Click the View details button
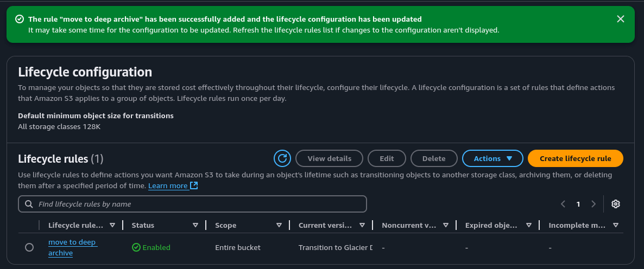 point(329,158)
